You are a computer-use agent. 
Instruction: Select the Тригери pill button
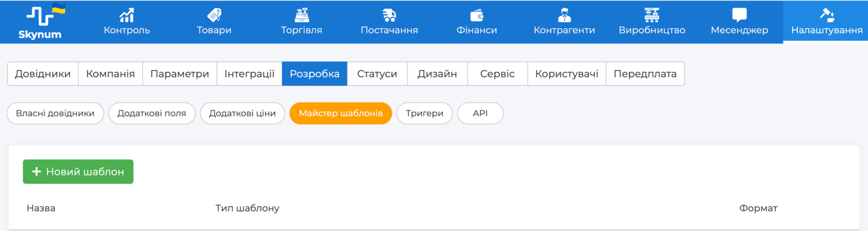pos(425,113)
